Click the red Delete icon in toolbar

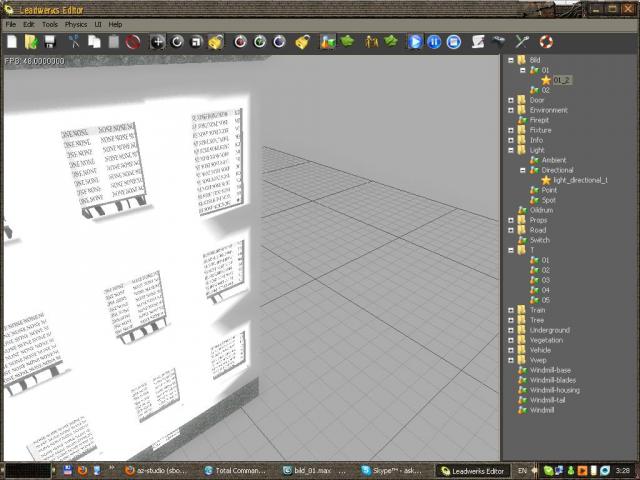point(134,42)
